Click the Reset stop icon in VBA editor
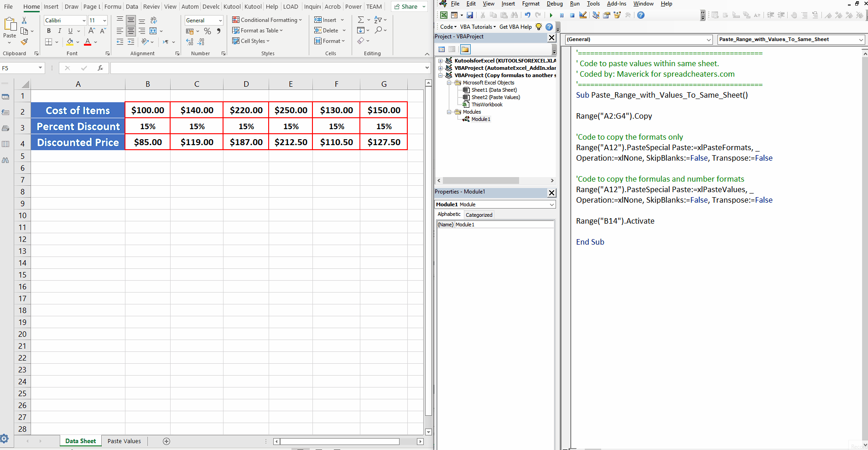868x450 pixels. (572, 15)
